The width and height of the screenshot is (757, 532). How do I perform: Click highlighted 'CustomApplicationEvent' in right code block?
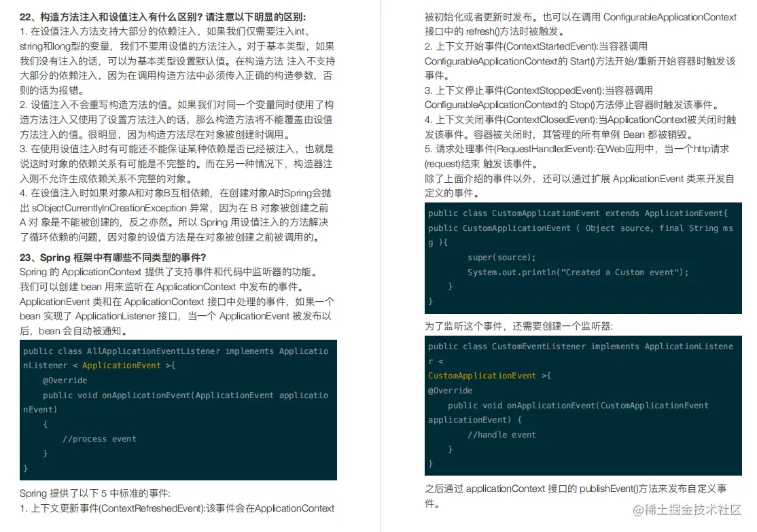click(x=482, y=376)
